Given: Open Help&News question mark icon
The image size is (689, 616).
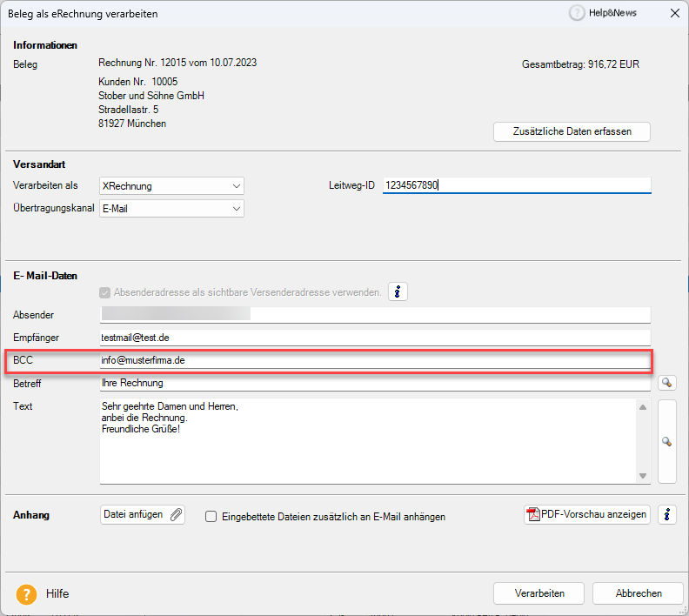Looking at the screenshot, I should click(577, 13).
